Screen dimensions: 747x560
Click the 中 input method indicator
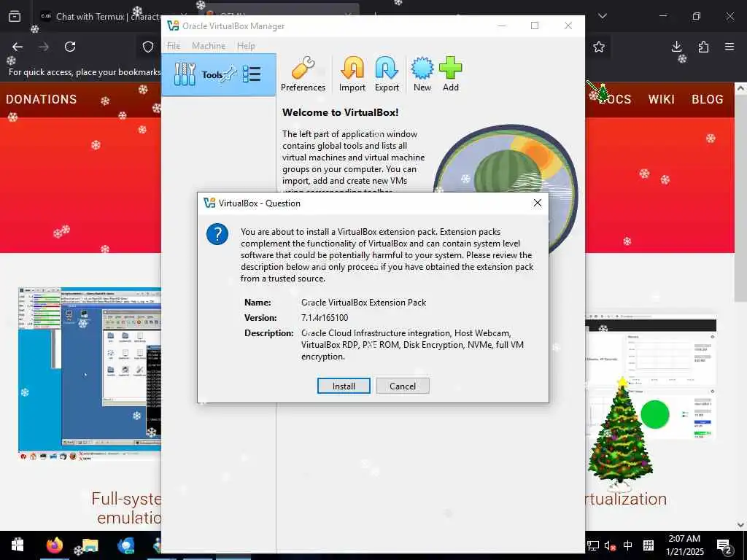pos(628,545)
